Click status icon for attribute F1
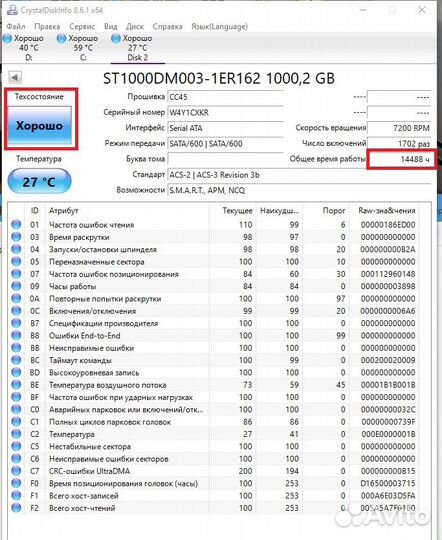This screenshot has height=540, width=442. (x=16, y=496)
